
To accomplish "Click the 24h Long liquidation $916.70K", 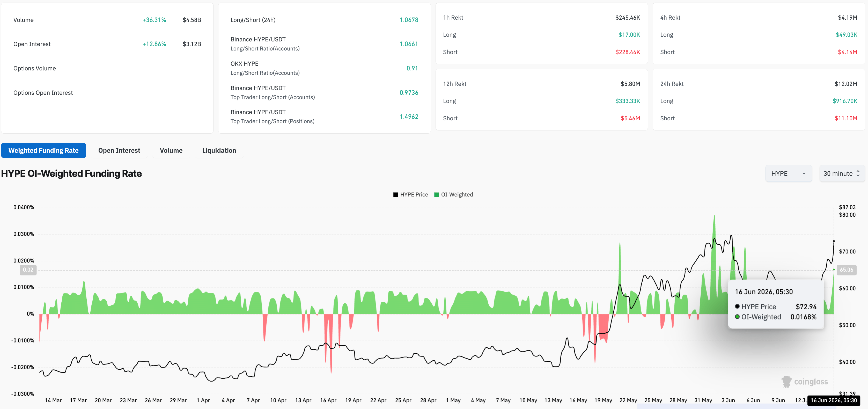I will coord(845,101).
